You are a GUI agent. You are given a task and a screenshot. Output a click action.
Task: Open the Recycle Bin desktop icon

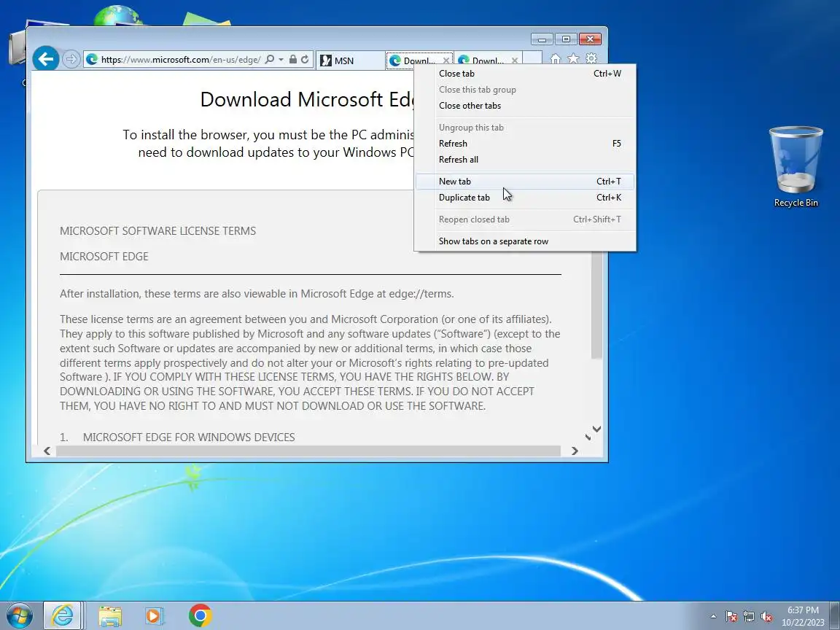click(x=796, y=166)
